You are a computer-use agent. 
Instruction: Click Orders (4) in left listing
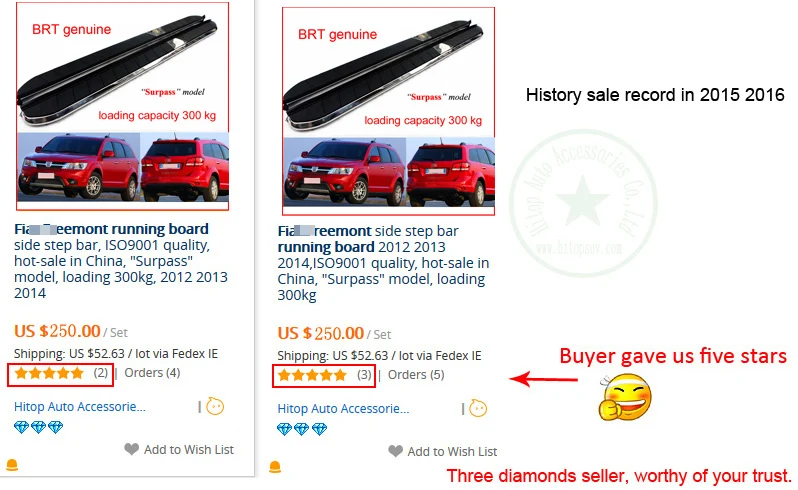pos(152,373)
